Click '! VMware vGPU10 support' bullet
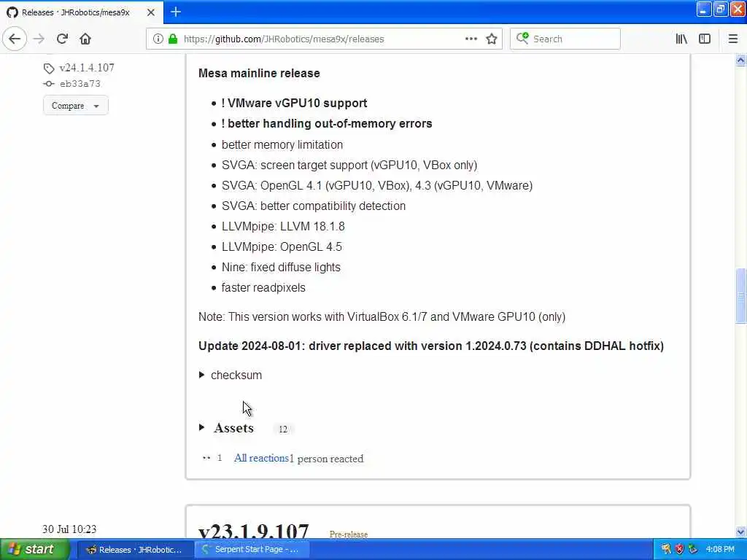The height and width of the screenshot is (560, 747). tap(294, 104)
